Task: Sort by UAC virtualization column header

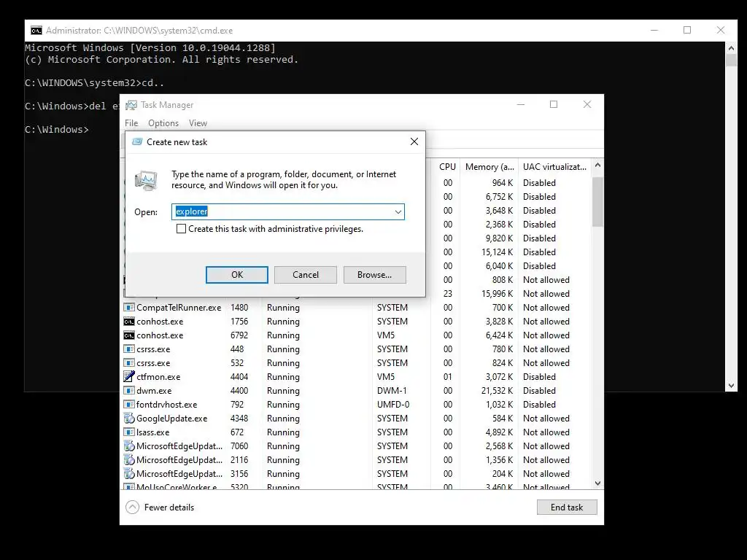Action: [x=554, y=167]
